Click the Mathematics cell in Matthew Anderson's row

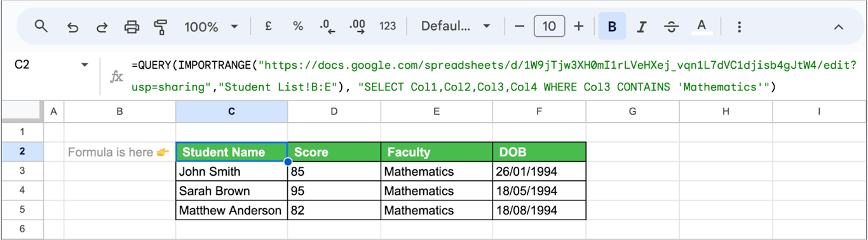pyautogui.click(x=437, y=210)
